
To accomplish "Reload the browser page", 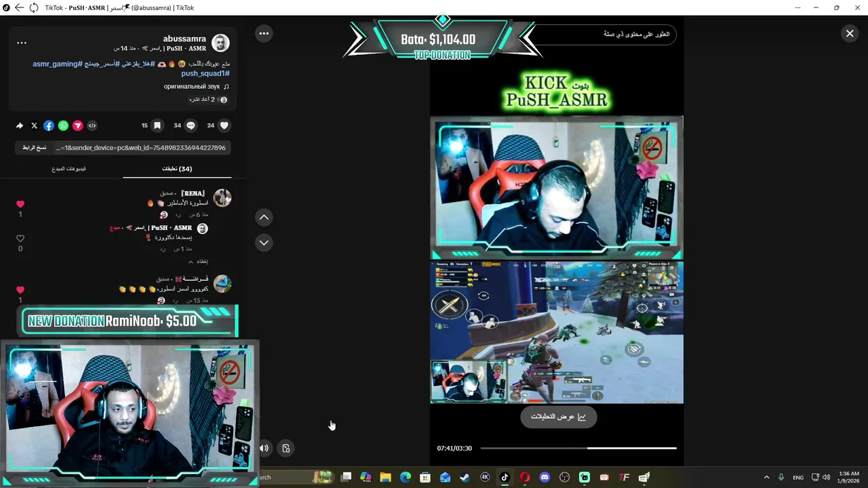I will tap(33, 7).
